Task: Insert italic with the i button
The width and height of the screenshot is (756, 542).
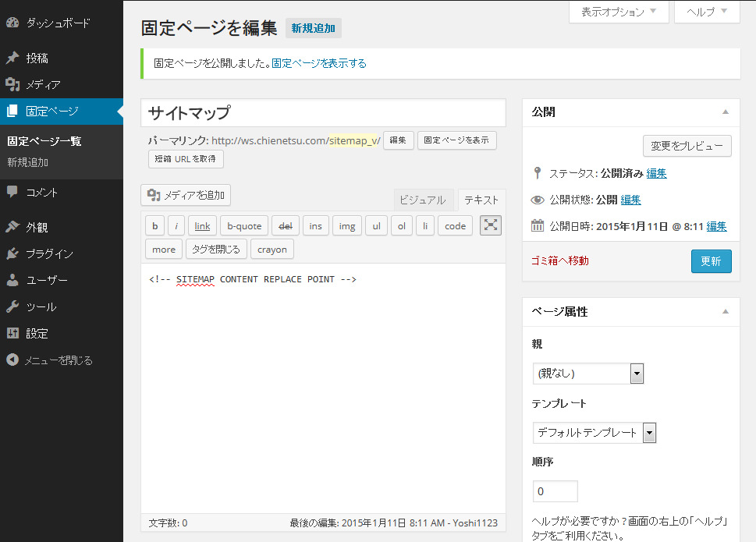Action: pos(176,225)
